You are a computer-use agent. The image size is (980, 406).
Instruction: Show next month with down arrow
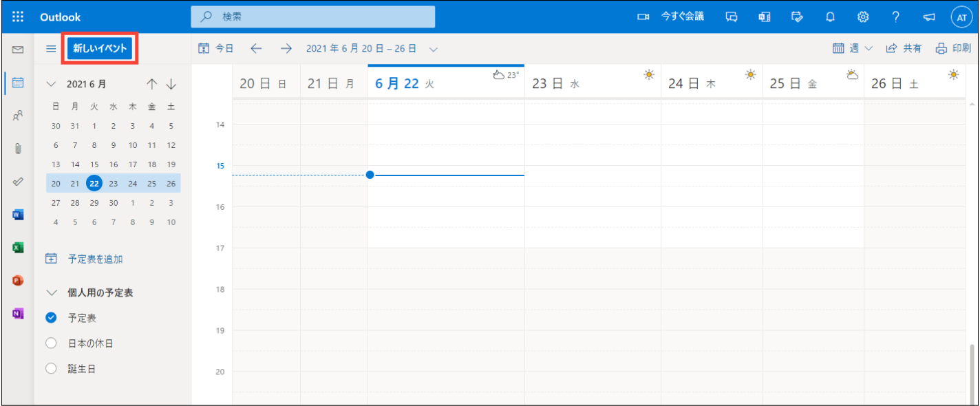pos(171,84)
